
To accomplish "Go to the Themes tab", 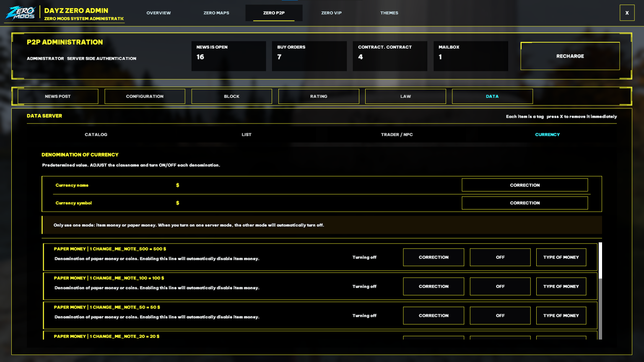I will pos(389,13).
